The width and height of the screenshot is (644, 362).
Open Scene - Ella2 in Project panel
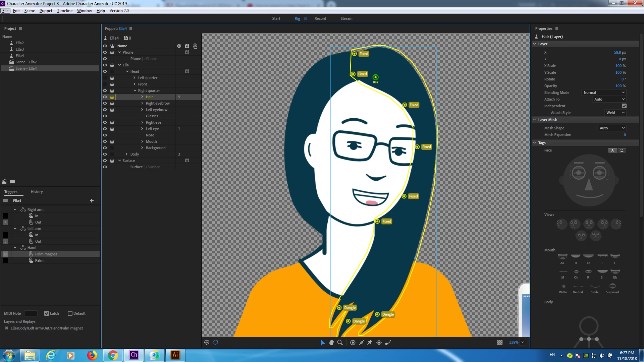coord(26,62)
